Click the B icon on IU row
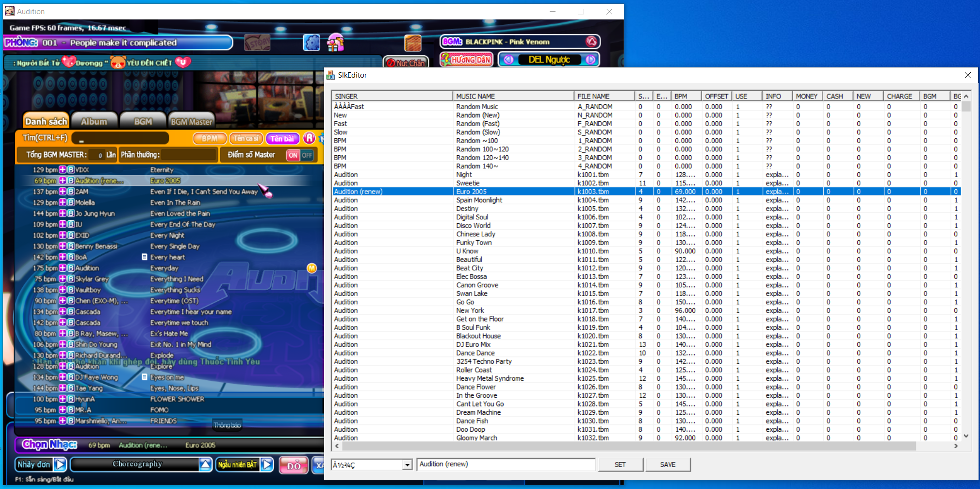 point(71,224)
